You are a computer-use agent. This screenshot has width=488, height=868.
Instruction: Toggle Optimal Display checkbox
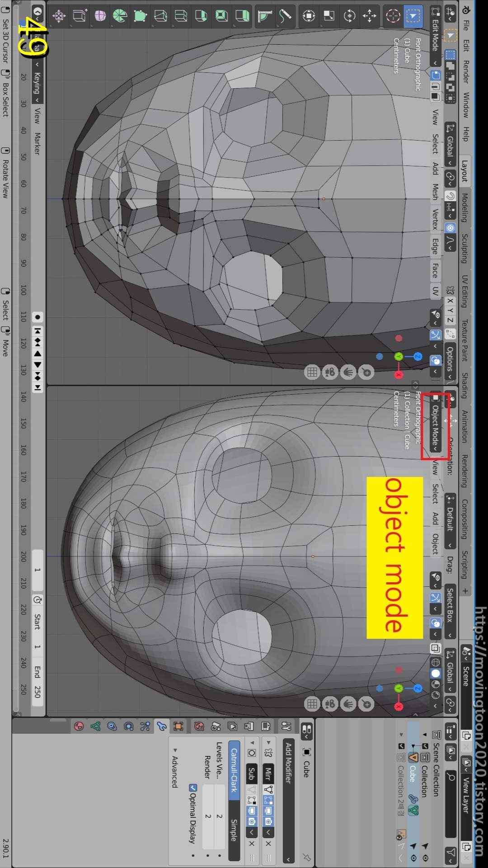[192, 788]
